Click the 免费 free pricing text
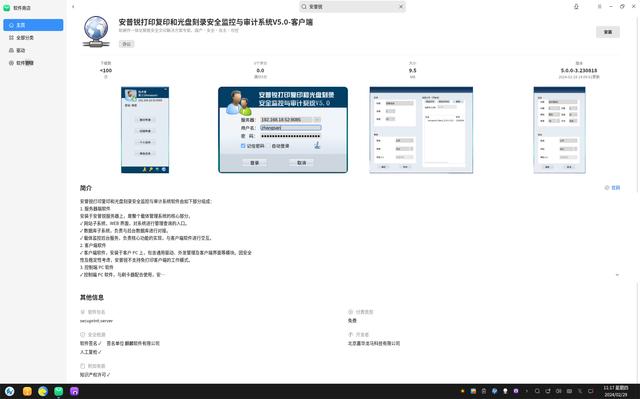Screen dimensions: 640x399 tap(352, 321)
